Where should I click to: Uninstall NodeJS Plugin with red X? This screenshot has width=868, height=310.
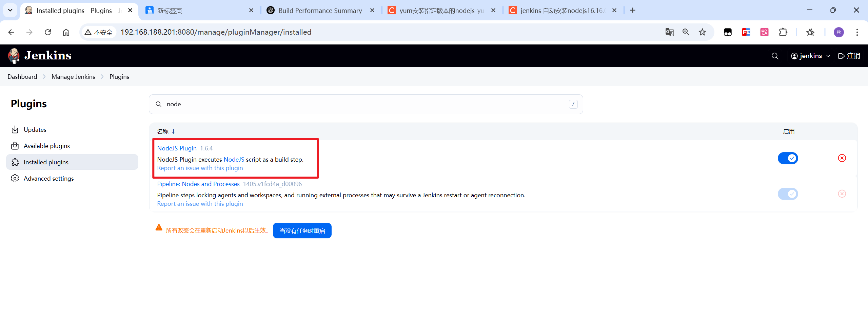pyautogui.click(x=842, y=158)
